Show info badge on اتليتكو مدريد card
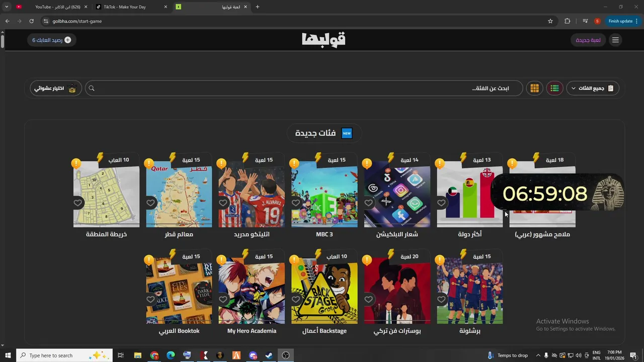Viewport: 644px width, 362px height. (x=221, y=163)
